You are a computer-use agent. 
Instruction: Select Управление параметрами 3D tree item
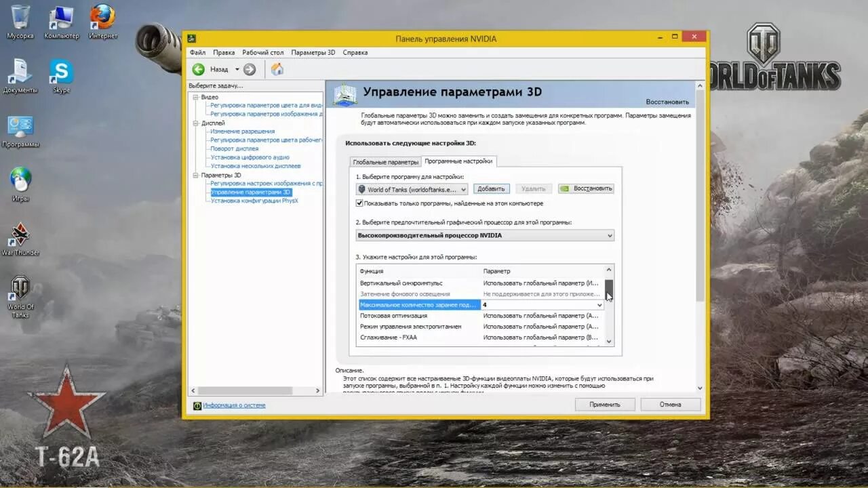[250, 192]
